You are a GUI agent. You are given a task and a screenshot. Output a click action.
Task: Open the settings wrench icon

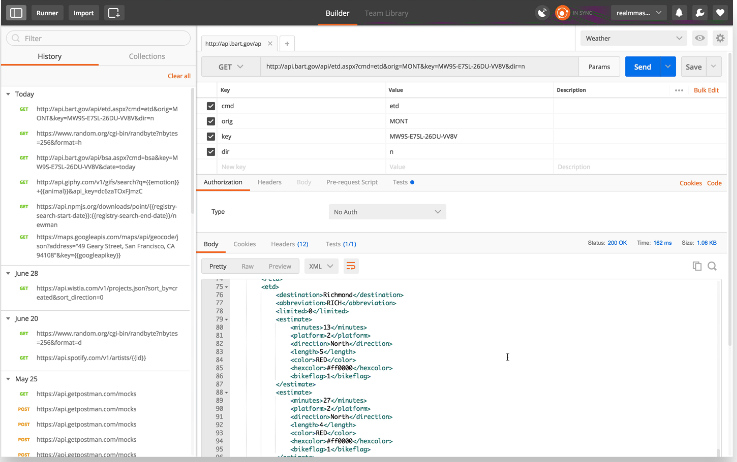pos(701,13)
